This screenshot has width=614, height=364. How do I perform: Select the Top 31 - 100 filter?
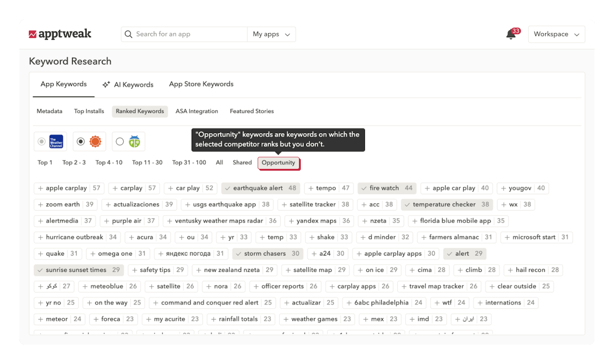(189, 162)
